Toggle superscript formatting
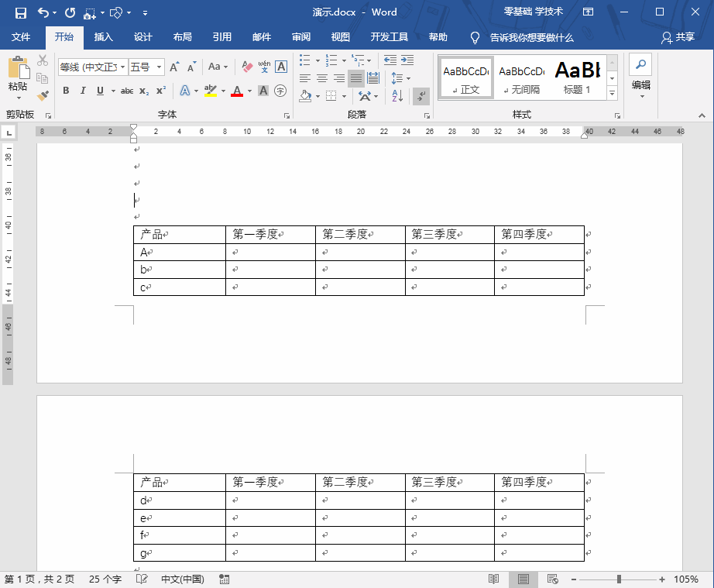 [161, 91]
